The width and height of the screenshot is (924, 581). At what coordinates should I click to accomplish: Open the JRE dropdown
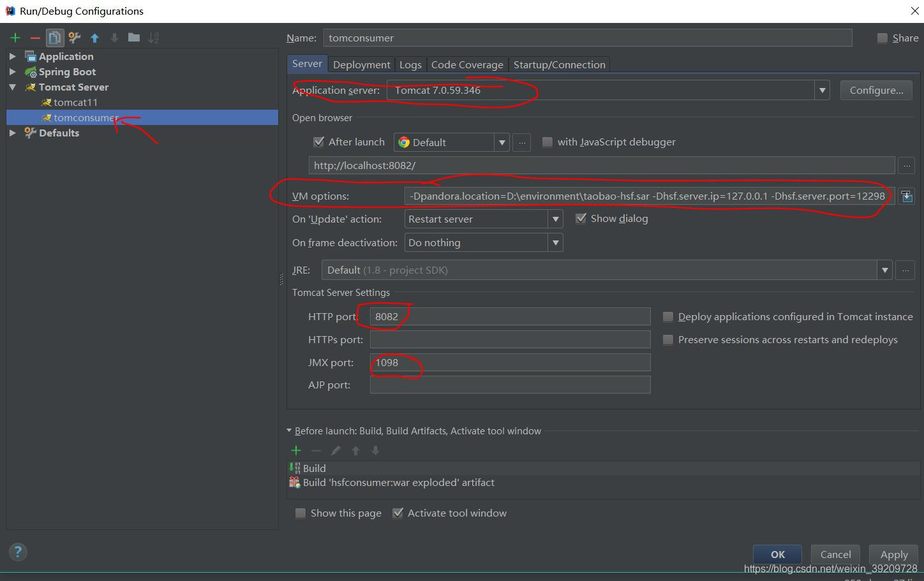pyautogui.click(x=884, y=270)
